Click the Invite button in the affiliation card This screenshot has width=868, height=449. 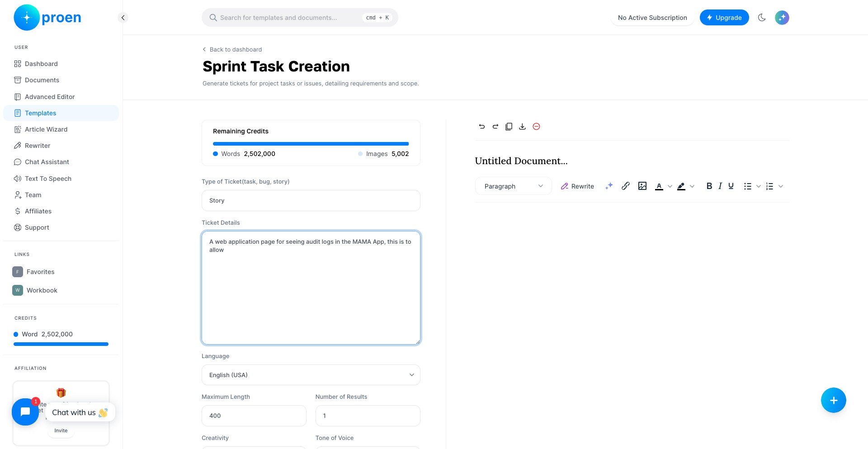tap(61, 430)
